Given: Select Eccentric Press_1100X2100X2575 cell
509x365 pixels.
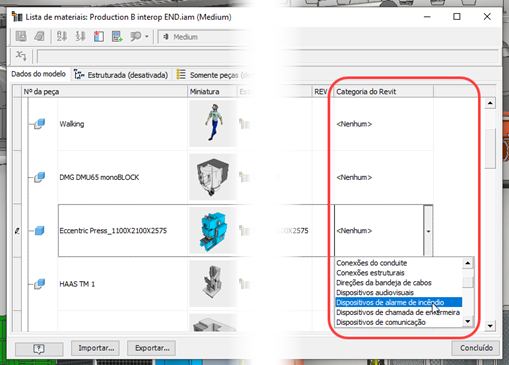Looking at the screenshot, I should tap(123, 231).
